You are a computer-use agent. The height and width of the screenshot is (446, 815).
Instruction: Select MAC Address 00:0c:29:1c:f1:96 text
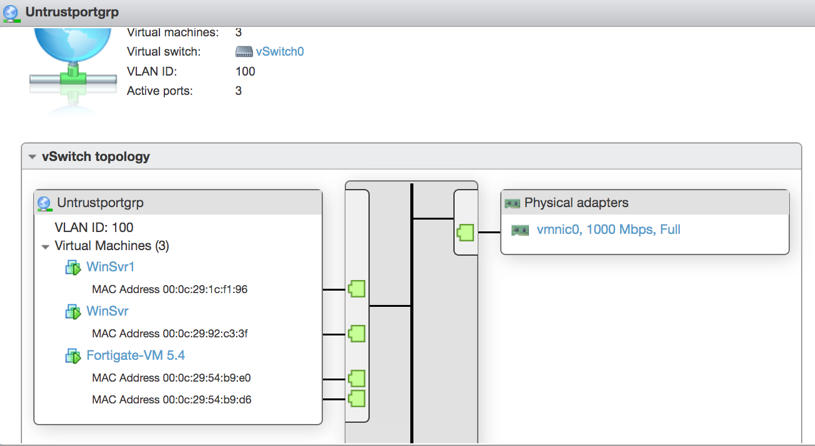tap(169, 289)
